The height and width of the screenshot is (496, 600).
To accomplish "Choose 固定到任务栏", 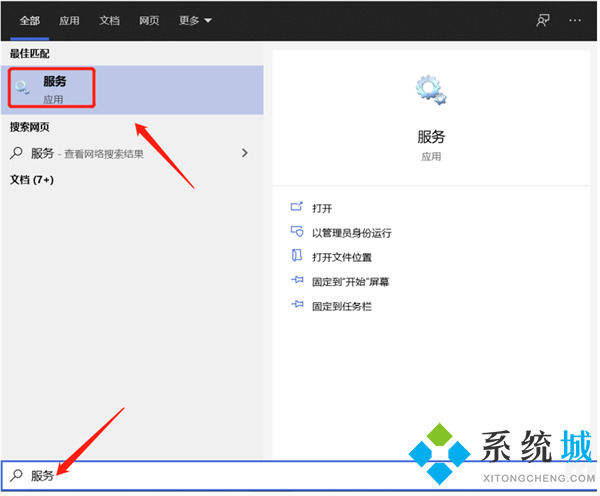I will coord(342,307).
